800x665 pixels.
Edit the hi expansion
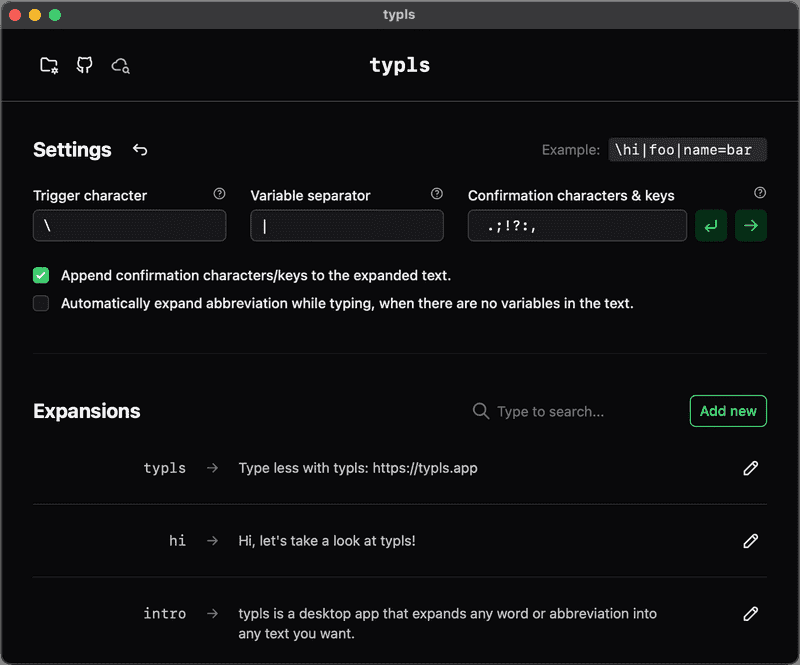pyautogui.click(x=751, y=541)
